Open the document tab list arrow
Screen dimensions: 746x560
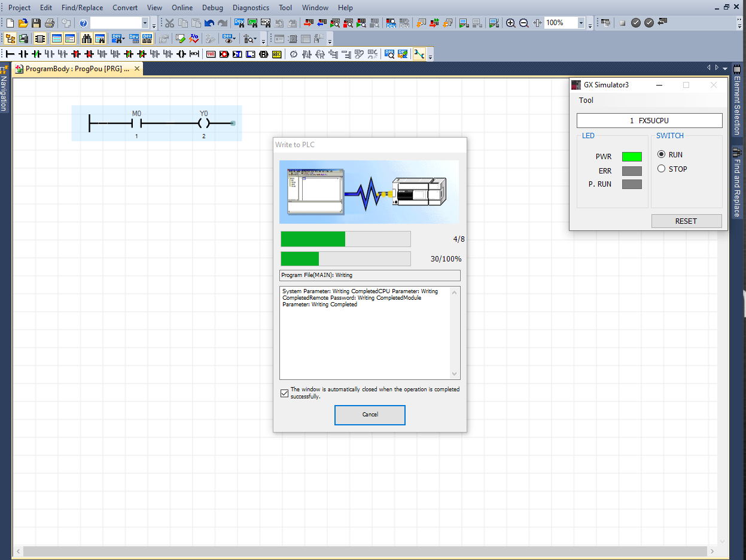pyautogui.click(x=725, y=68)
